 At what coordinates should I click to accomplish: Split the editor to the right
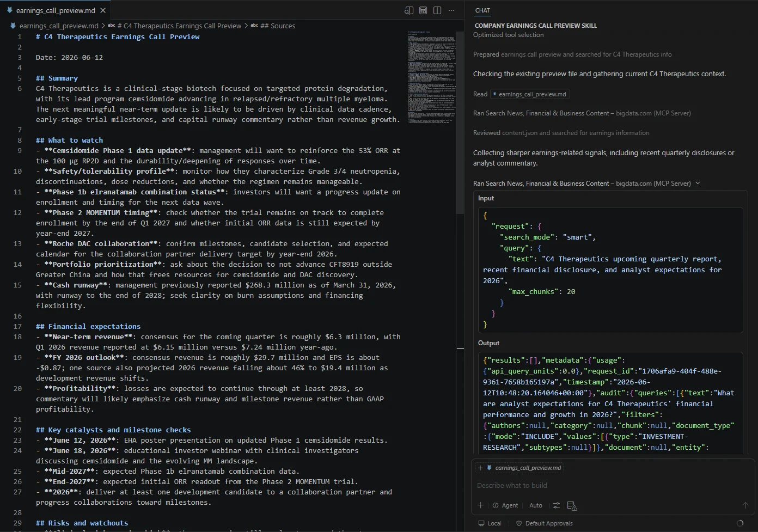pyautogui.click(x=437, y=10)
